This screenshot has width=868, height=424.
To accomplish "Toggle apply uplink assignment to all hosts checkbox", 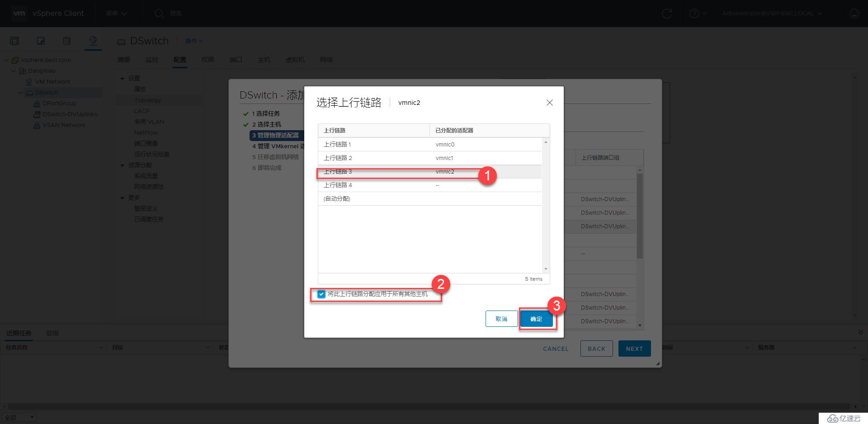I will 321,294.
